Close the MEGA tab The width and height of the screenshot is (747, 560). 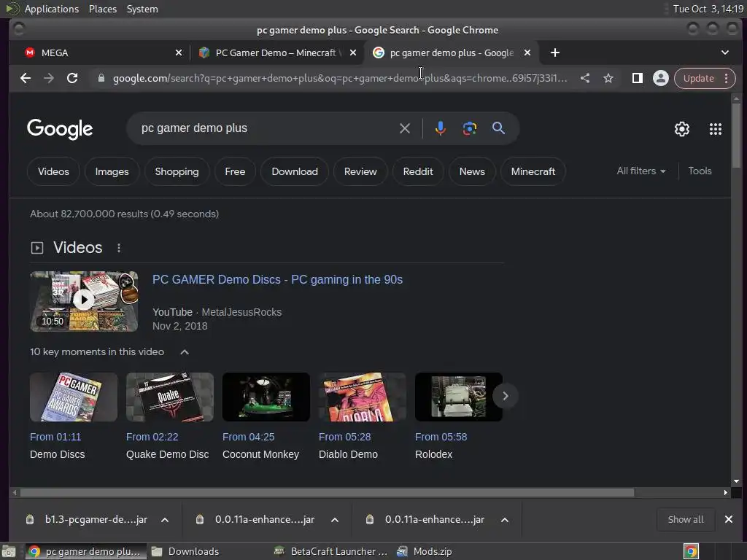point(179,52)
